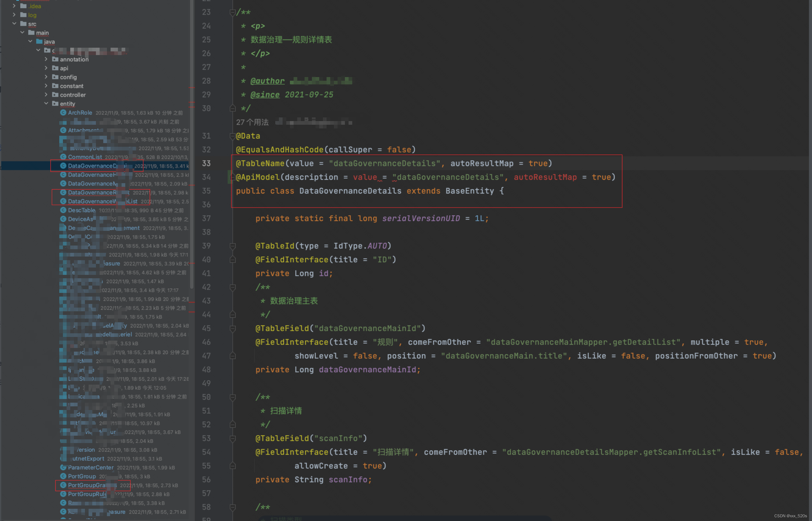Click the DescTable class icon
Screen dimensions: 812x521
click(x=63, y=210)
